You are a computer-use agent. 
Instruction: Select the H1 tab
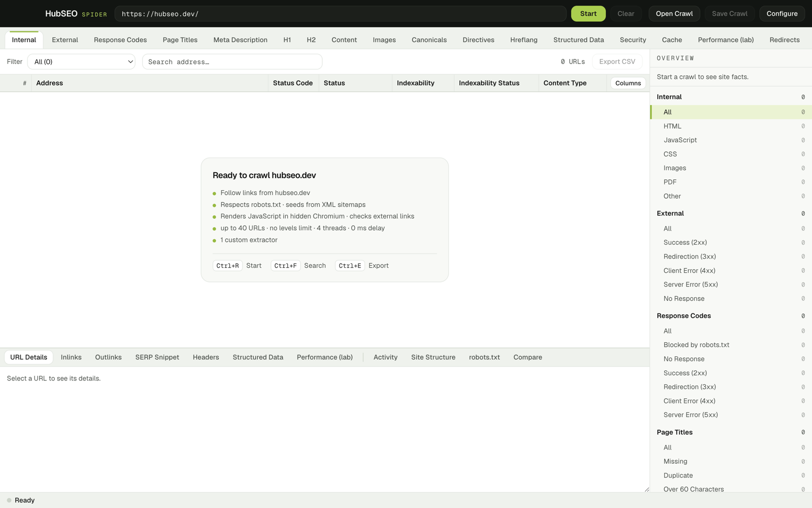point(287,40)
